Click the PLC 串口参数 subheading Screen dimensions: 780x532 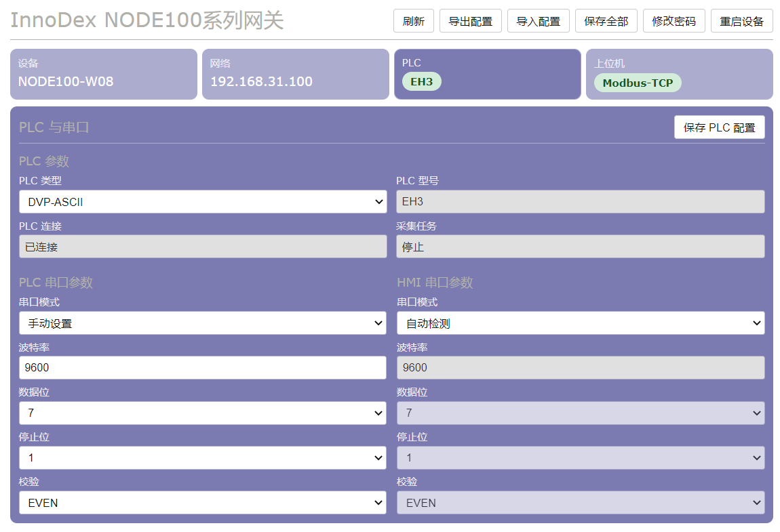[x=56, y=283]
